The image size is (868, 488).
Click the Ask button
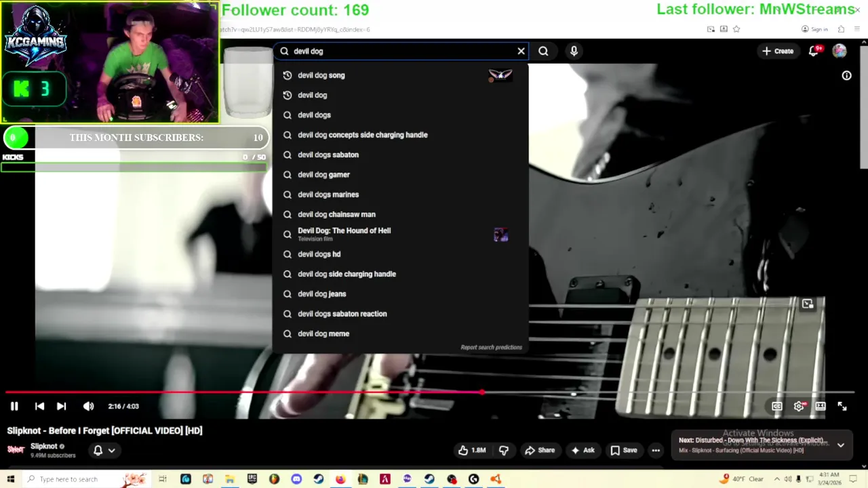click(x=583, y=450)
